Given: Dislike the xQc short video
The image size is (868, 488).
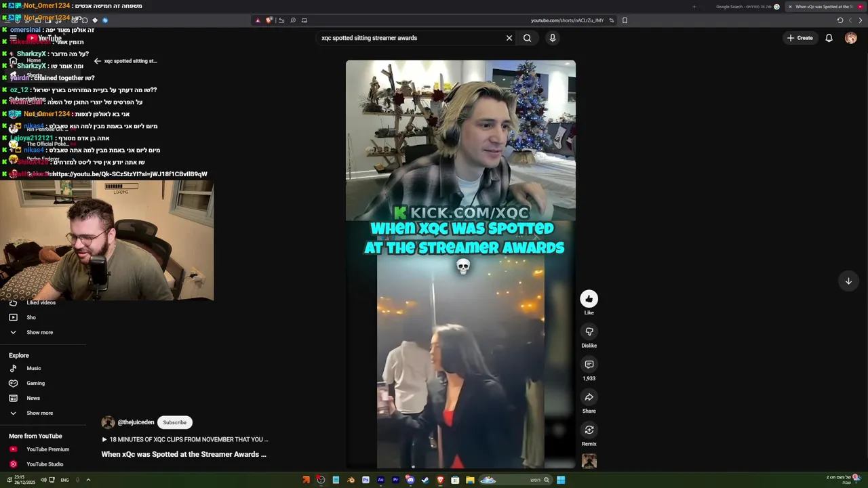Looking at the screenshot, I should point(589,331).
